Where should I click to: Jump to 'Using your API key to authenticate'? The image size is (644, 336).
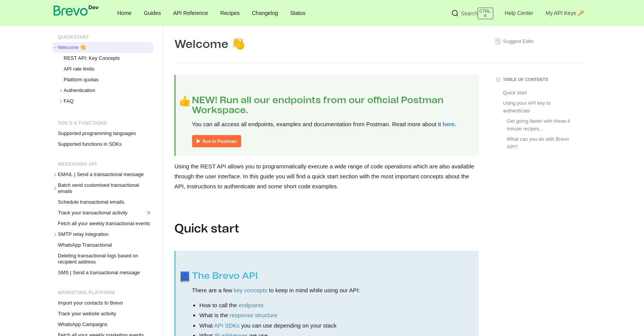tap(527, 107)
